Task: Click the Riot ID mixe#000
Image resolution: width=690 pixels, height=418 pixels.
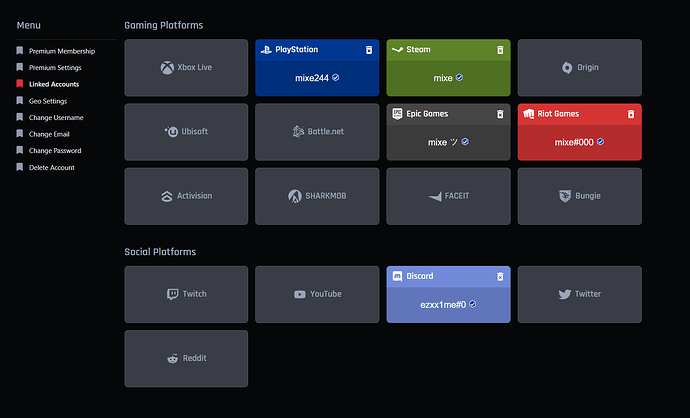Action: (x=574, y=142)
